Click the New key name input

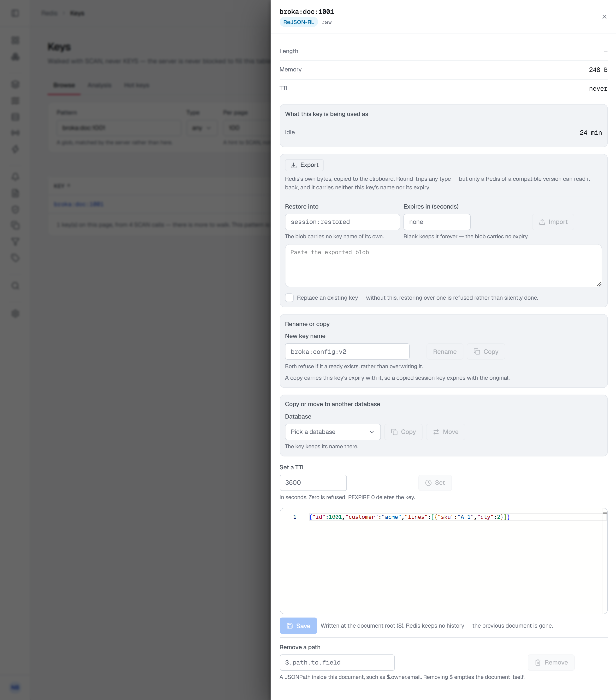tap(347, 352)
